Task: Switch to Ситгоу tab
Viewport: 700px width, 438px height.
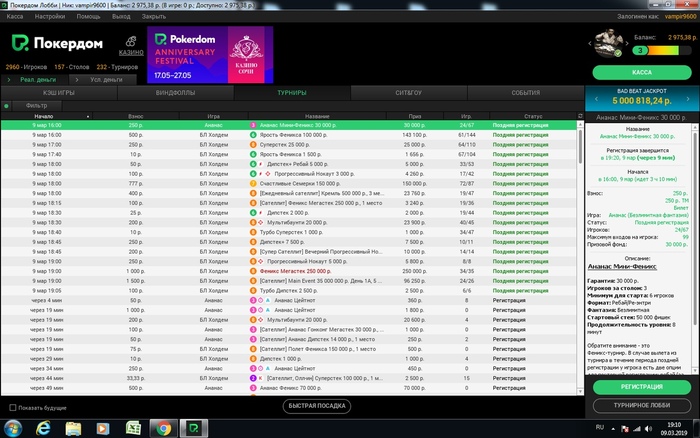Action: coord(408,93)
